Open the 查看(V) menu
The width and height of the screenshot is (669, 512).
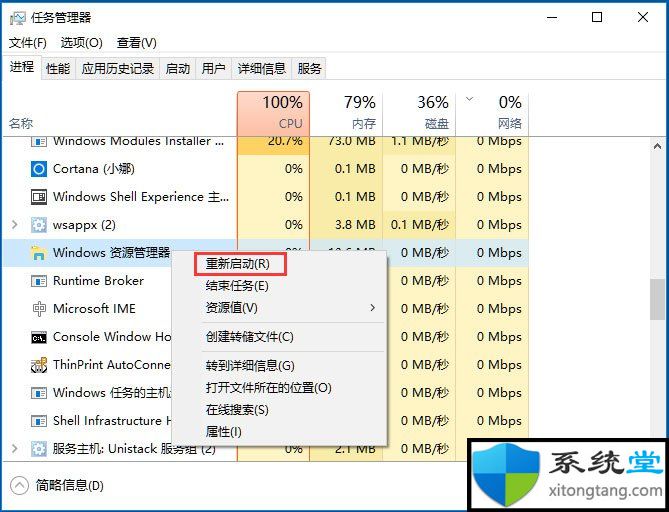tap(137, 43)
